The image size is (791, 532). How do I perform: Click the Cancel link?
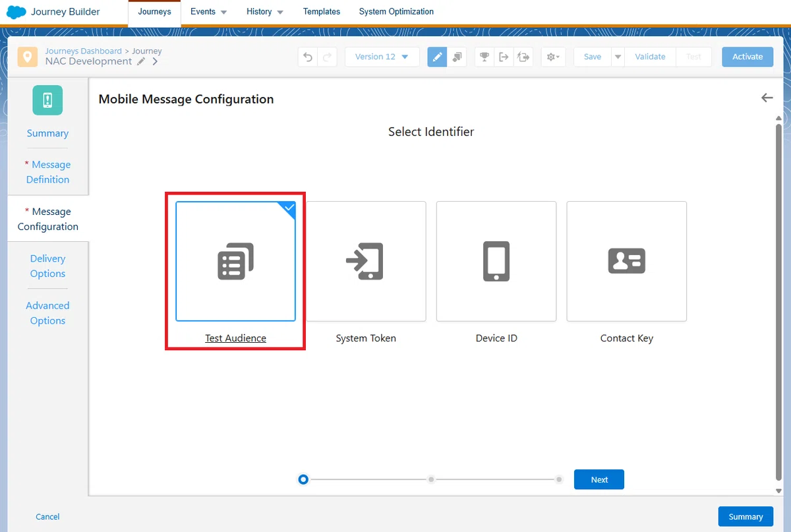(x=47, y=517)
